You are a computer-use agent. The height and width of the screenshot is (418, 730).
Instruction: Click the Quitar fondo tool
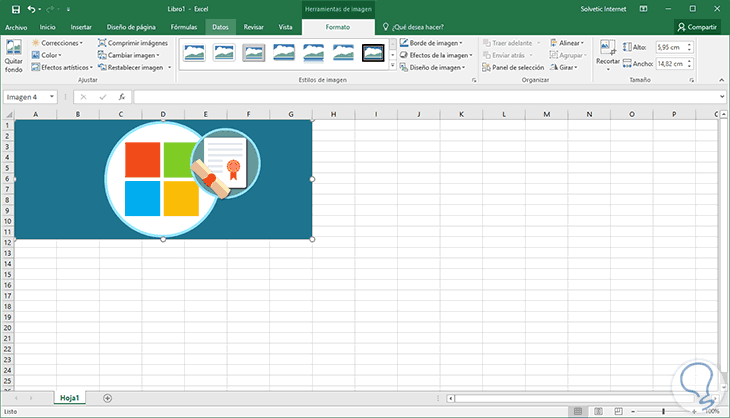13,55
